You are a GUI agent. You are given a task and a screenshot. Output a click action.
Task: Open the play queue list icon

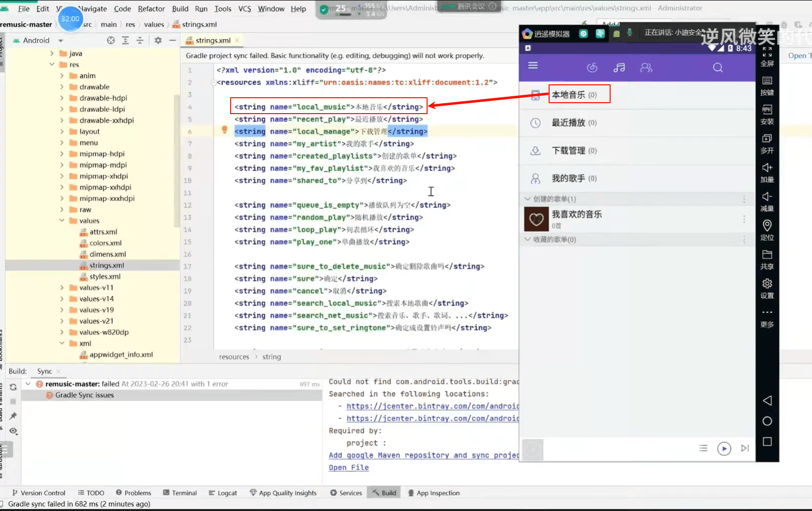703,448
